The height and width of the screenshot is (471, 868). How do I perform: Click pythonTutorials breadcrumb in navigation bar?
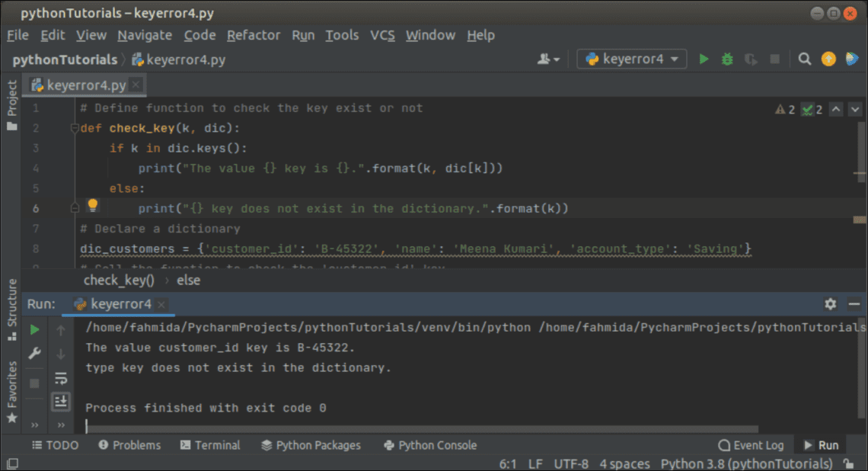(x=65, y=59)
